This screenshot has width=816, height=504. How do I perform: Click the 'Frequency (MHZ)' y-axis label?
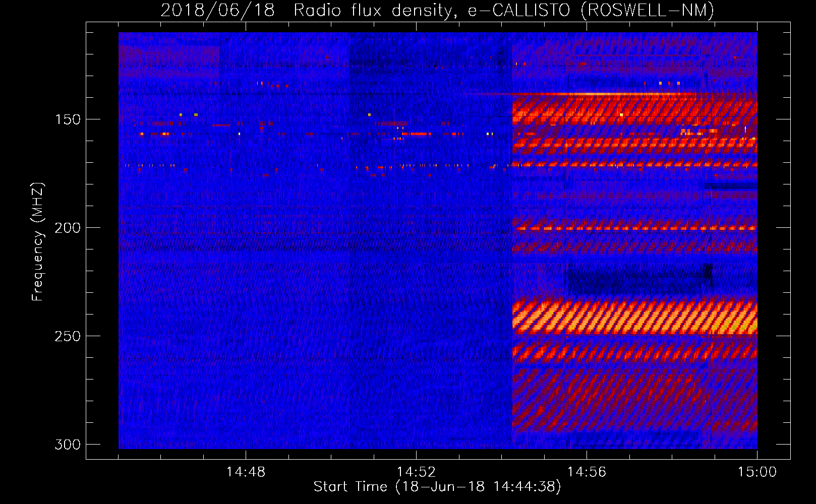tap(37, 242)
